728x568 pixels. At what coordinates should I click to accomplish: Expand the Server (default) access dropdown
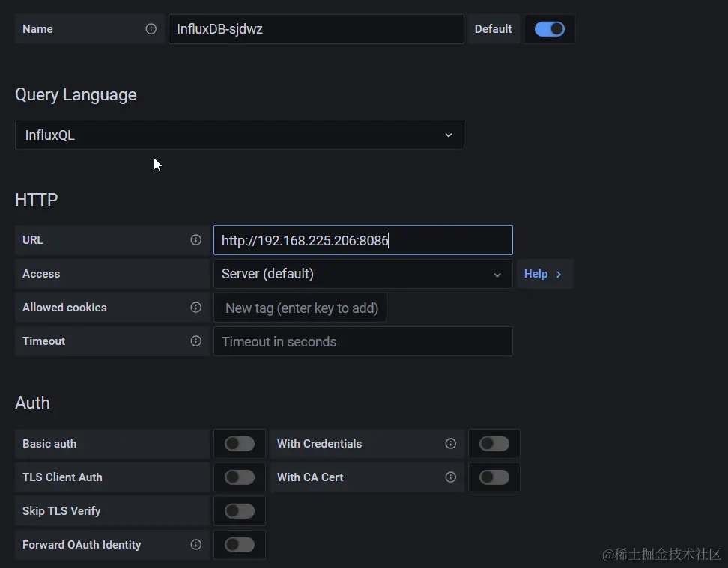pyautogui.click(x=363, y=274)
